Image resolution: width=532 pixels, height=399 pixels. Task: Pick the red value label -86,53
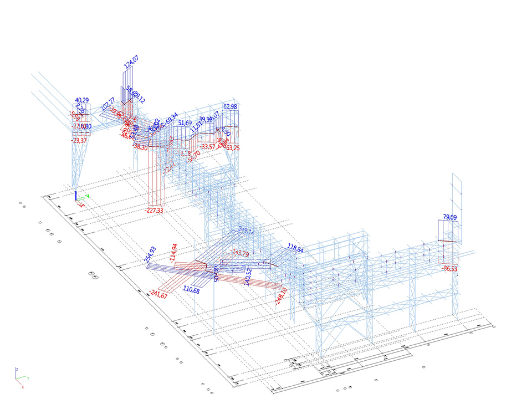click(449, 268)
